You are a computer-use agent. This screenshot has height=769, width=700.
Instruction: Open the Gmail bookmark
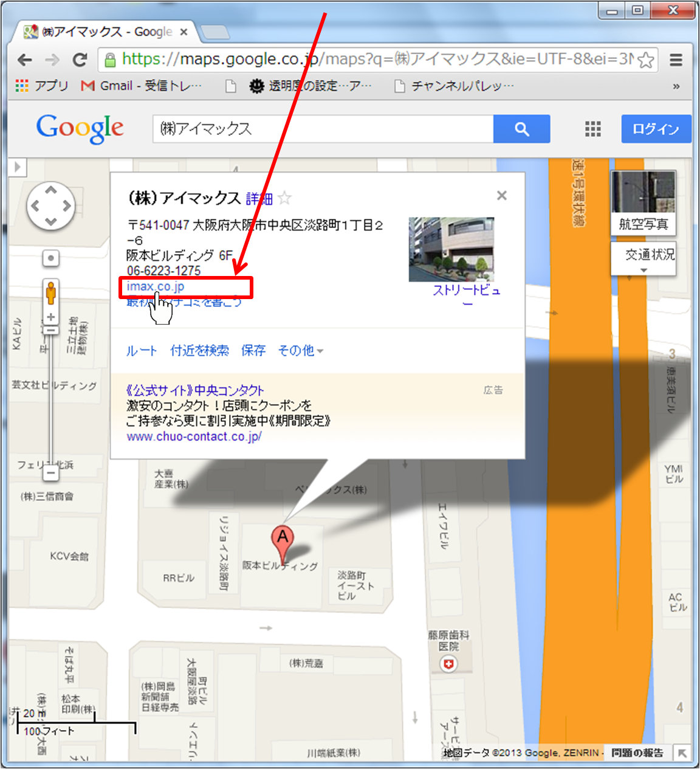pos(141,86)
